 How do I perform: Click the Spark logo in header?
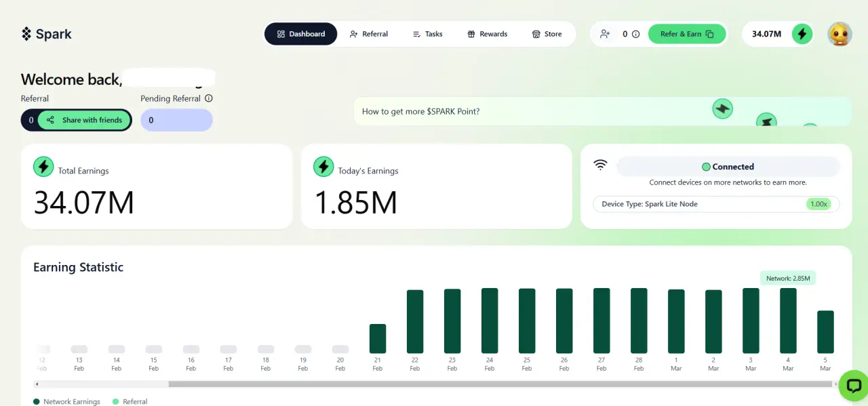click(x=46, y=34)
